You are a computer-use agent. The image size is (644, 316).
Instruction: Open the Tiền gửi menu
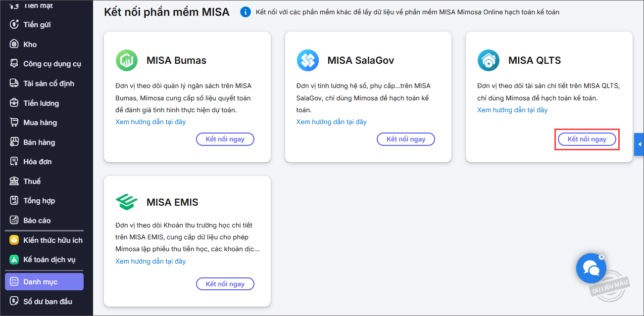pos(37,24)
